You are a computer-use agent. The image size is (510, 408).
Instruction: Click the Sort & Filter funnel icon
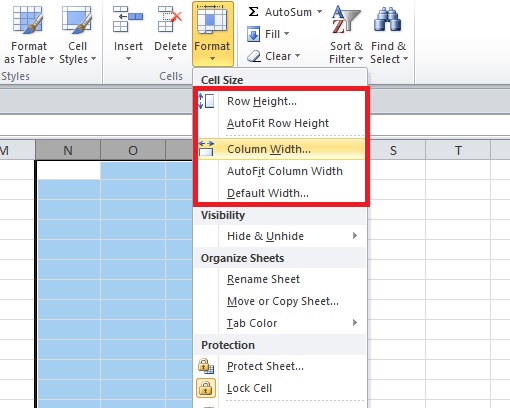coord(346,20)
